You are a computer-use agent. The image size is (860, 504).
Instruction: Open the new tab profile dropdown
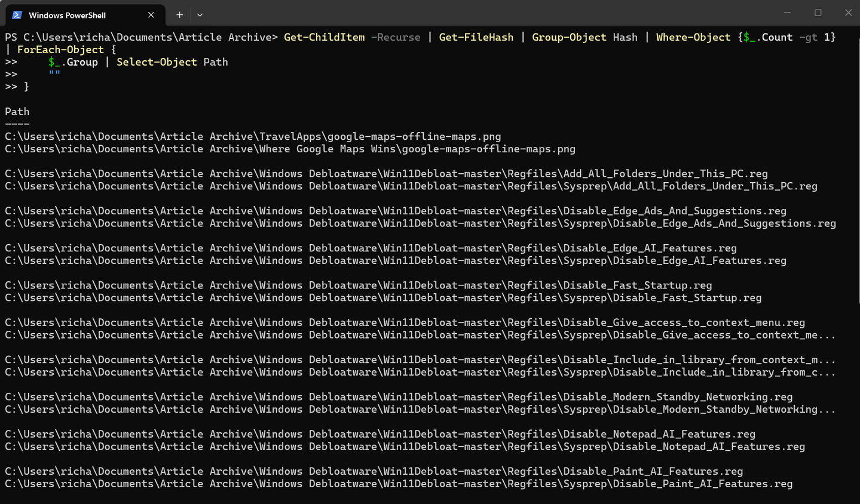[200, 15]
